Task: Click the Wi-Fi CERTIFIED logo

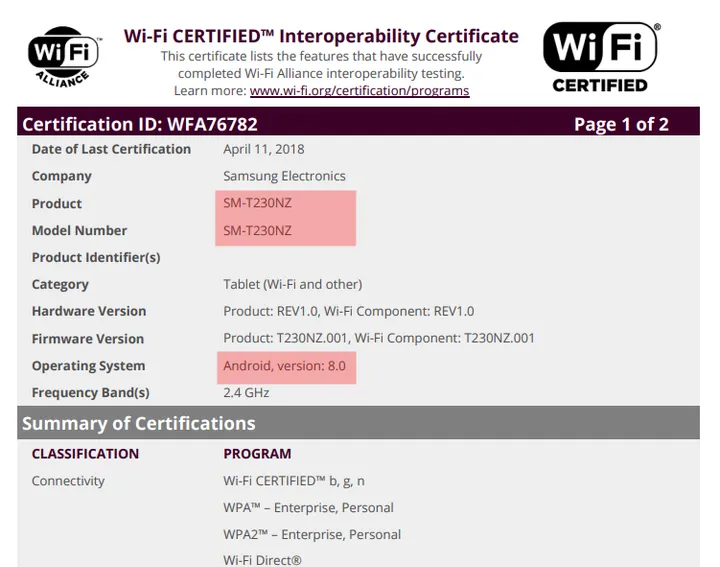Action: click(600, 56)
